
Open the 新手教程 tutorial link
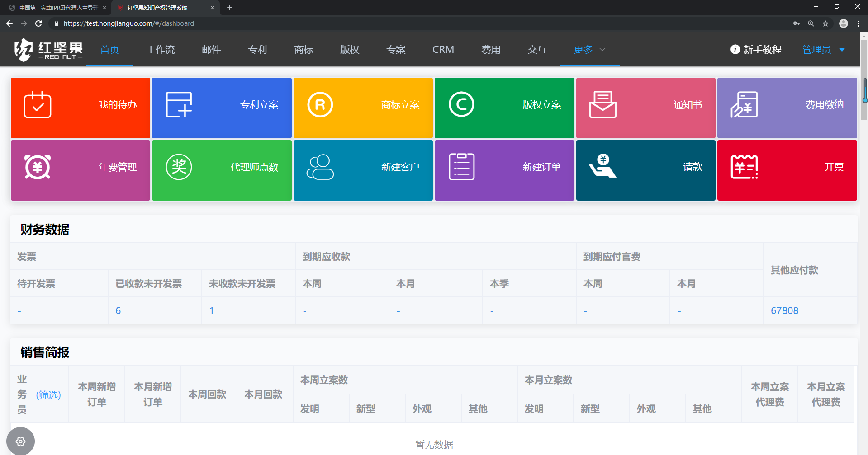[x=756, y=50]
